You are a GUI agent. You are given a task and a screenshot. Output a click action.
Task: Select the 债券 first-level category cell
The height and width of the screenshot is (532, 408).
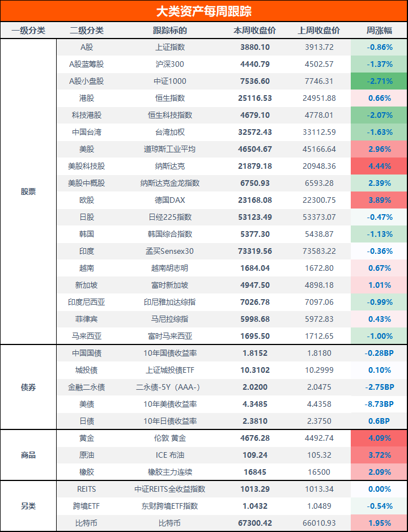tap(28, 388)
